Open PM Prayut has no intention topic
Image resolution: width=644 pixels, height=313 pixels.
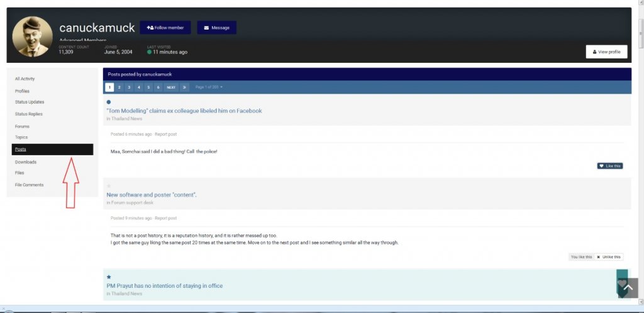tap(164, 285)
